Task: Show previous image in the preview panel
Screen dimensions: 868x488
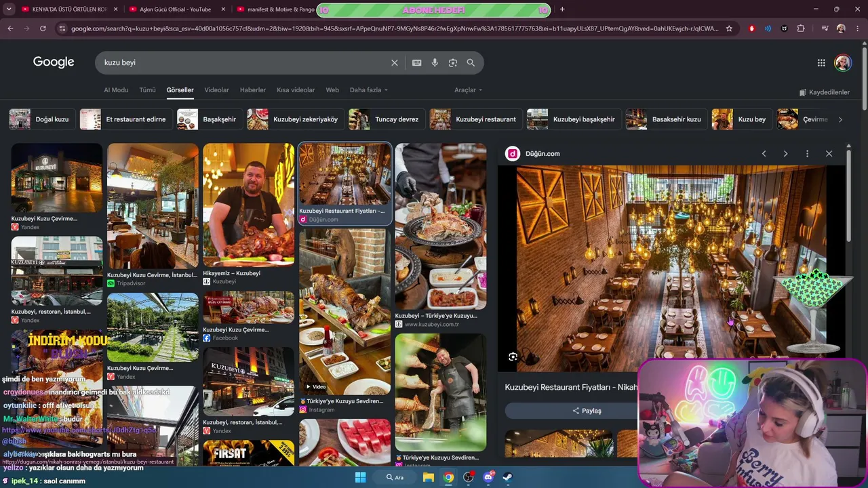Action: point(764,154)
